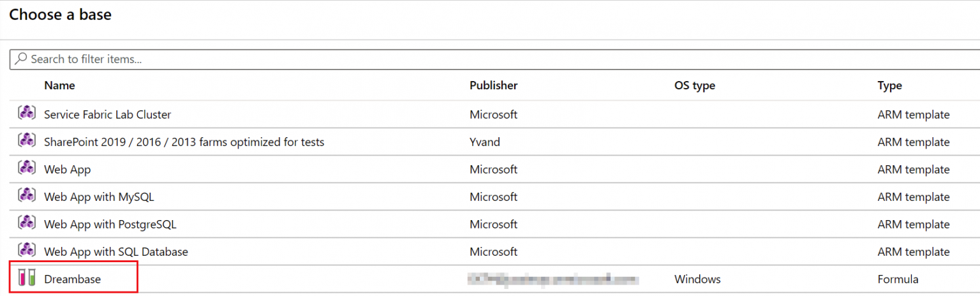The height and width of the screenshot is (296, 980).
Task: Click the Formula type cell for Dreambase
Action: [898, 279]
